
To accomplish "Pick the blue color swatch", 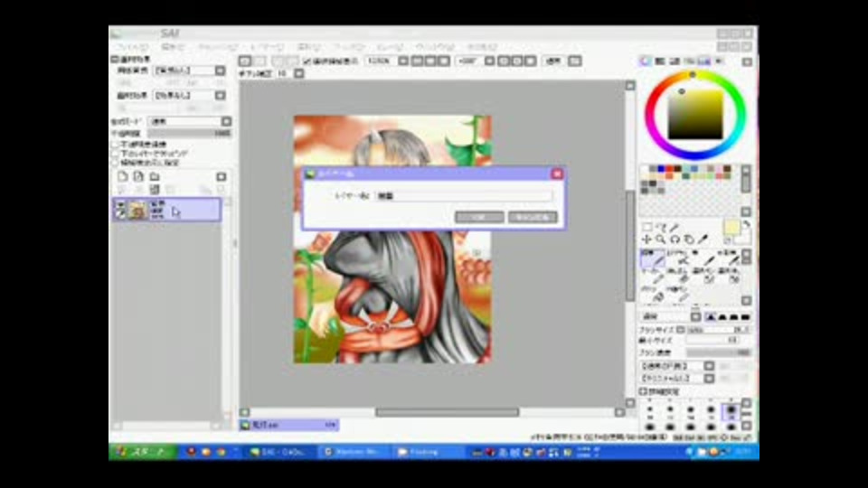I will coord(660,169).
